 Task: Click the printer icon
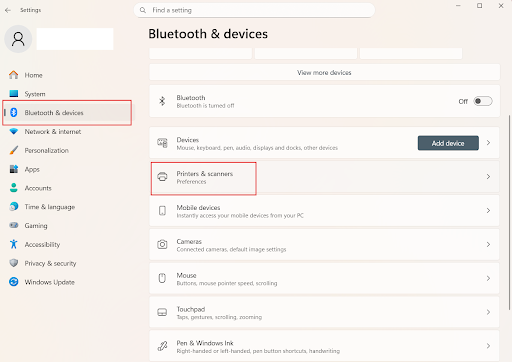(162, 177)
